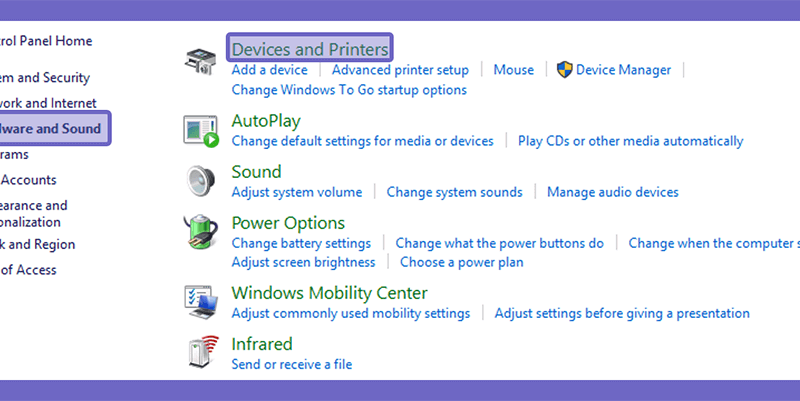800x401 pixels.
Task: Click the AutoPlay icon
Action: tap(201, 132)
